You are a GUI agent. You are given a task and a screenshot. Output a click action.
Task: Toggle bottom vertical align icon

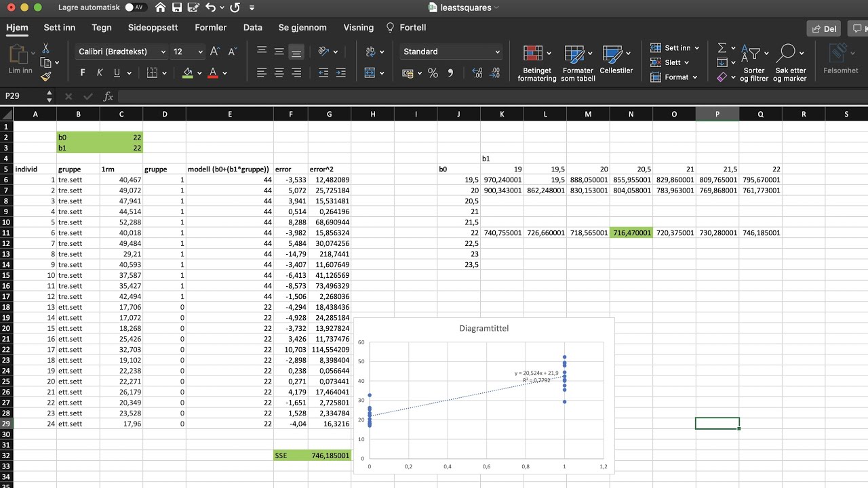(x=296, y=52)
